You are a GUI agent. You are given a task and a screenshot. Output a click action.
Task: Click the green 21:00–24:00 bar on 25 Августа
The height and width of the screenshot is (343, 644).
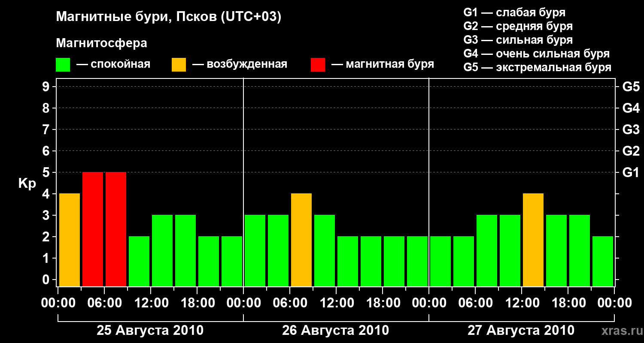[x=232, y=261]
